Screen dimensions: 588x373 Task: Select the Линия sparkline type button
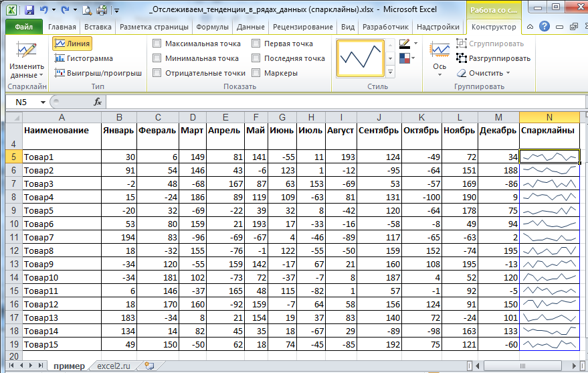(x=72, y=44)
